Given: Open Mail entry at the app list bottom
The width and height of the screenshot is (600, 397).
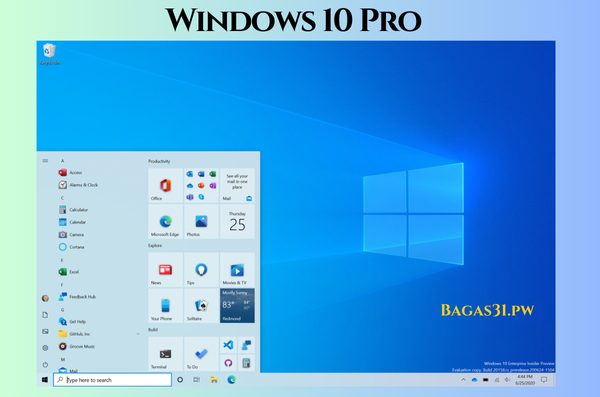Looking at the screenshot, I should 68,370.
